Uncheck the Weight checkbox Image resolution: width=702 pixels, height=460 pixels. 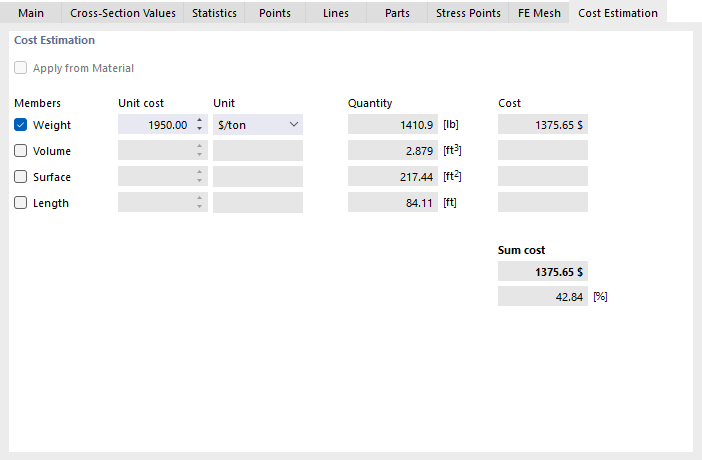tap(21, 125)
